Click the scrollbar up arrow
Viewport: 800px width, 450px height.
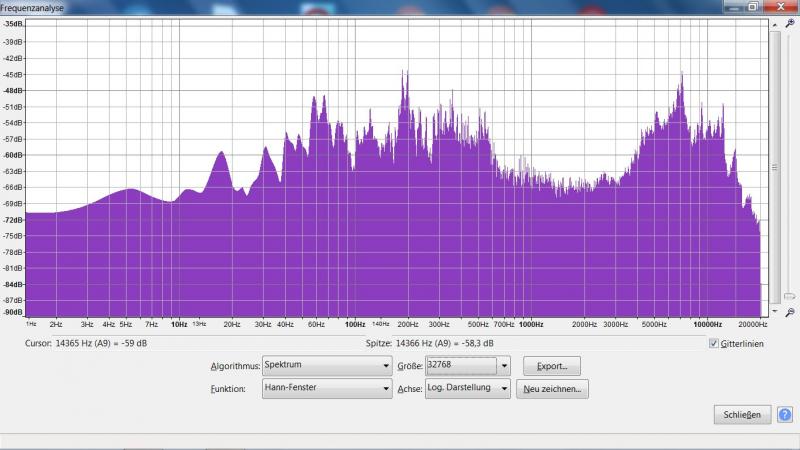pyautogui.click(x=775, y=23)
